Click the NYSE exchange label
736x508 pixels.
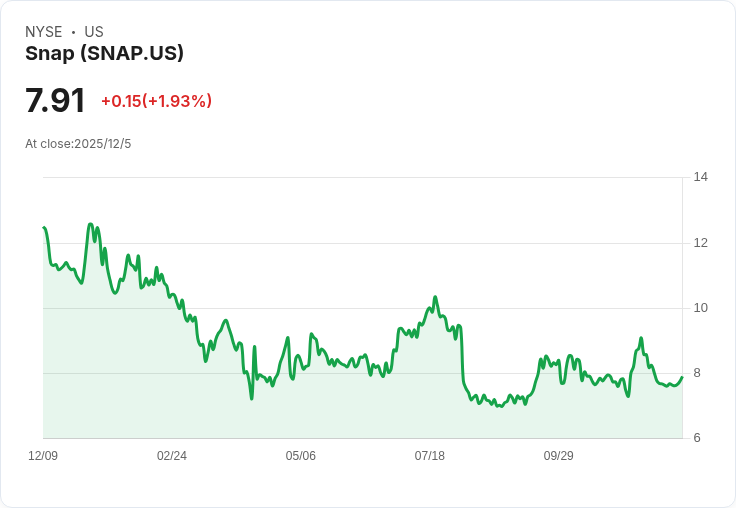click(44, 32)
